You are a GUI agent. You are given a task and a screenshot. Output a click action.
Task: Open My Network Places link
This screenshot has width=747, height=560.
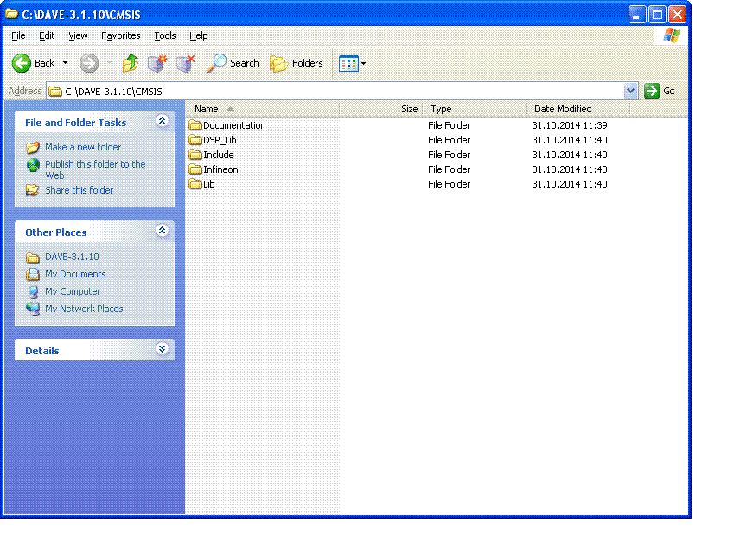click(84, 309)
